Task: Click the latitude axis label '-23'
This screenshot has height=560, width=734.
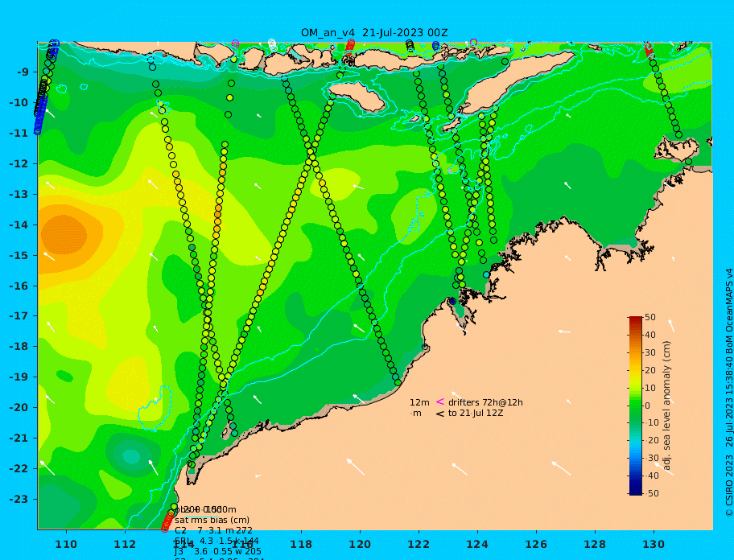Action: [19, 499]
